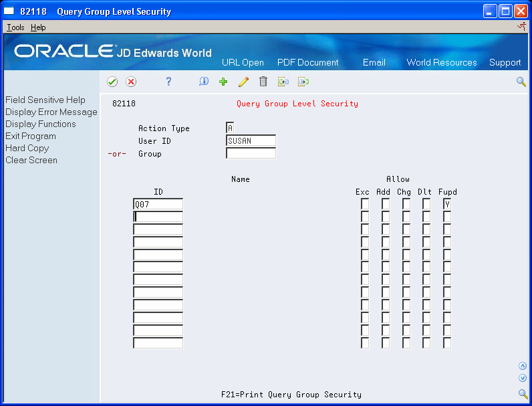Click the last row Add box
Image resolution: width=532 pixels, height=406 pixels.
pyautogui.click(x=386, y=343)
